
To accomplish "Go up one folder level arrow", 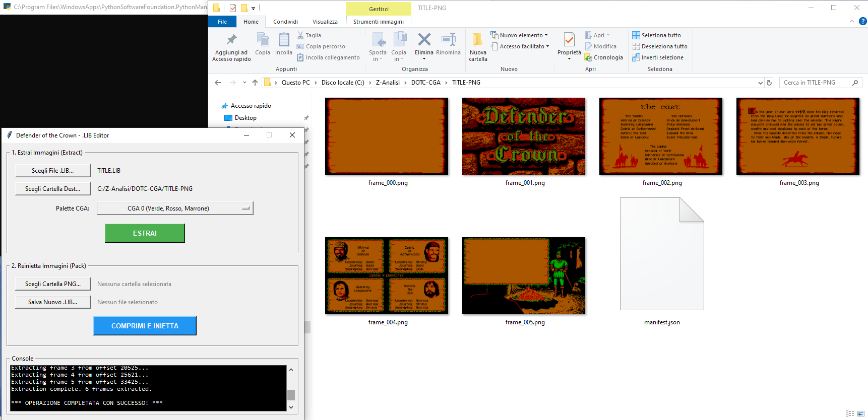I will click(x=255, y=83).
